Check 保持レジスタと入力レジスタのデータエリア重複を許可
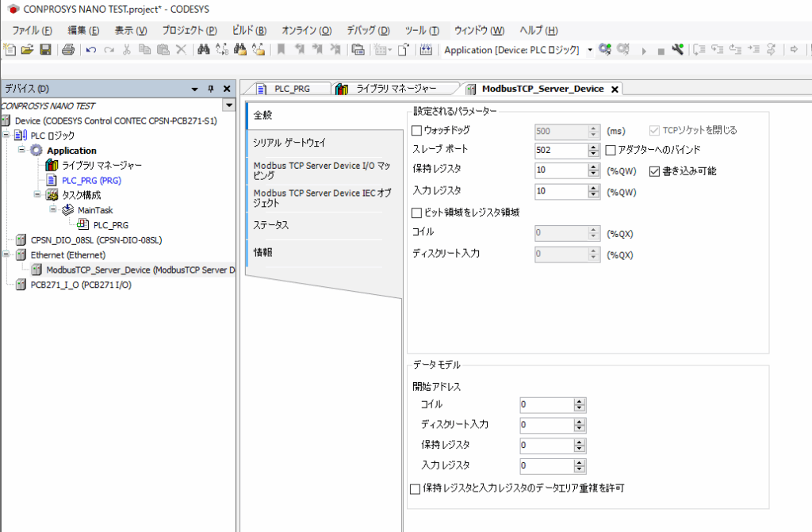 [x=416, y=489]
